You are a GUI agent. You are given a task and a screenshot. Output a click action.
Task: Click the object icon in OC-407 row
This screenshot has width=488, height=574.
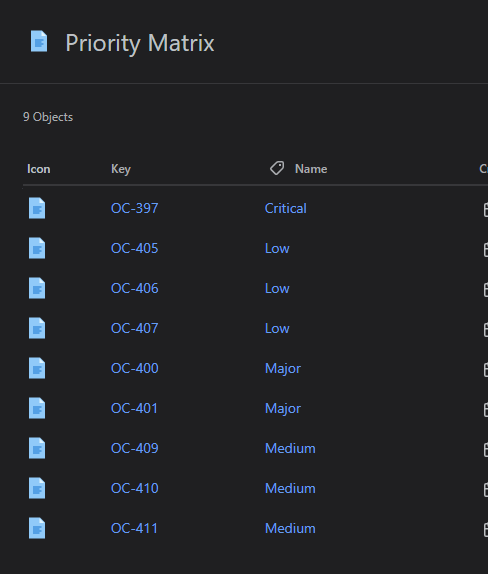coord(37,328)
